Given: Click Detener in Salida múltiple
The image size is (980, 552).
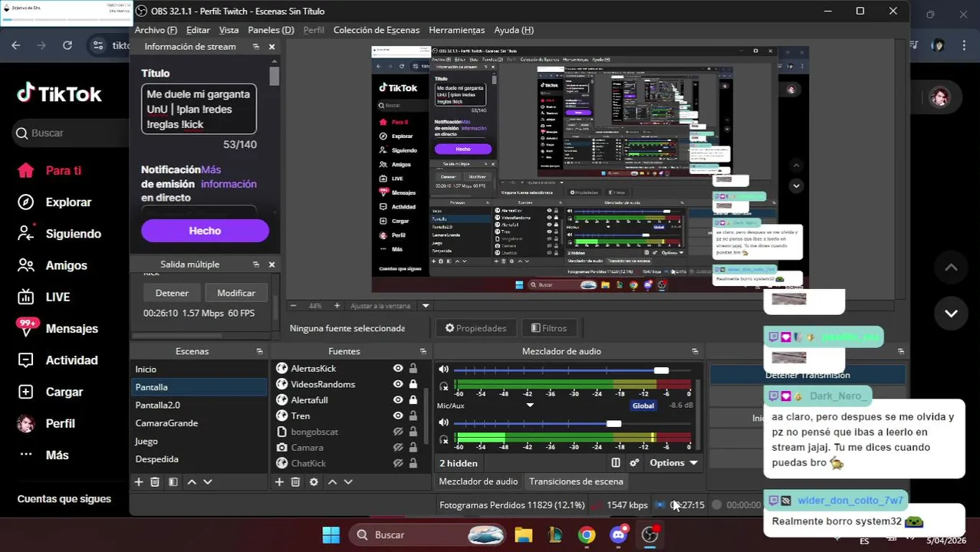Looking at the screenshot, I should [172, 293].
